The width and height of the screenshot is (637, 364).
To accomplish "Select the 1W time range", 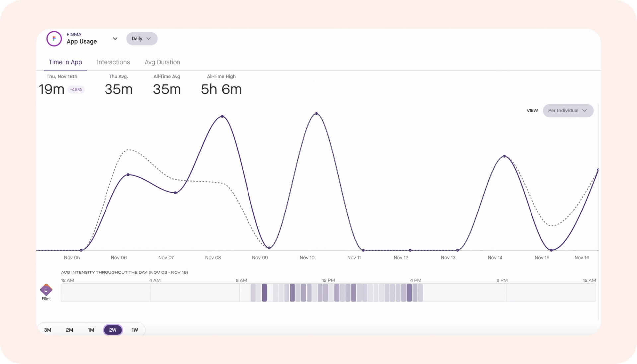I will point(135,330).
